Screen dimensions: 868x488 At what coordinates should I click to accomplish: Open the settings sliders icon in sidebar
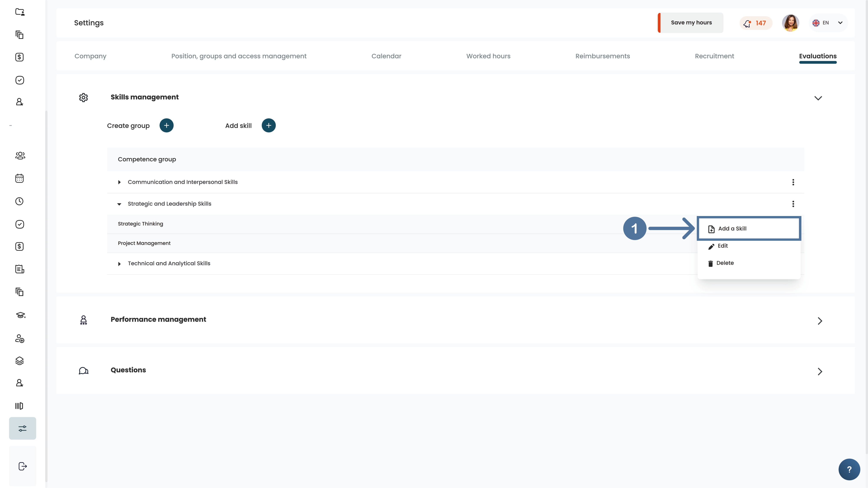click(22, 428)
